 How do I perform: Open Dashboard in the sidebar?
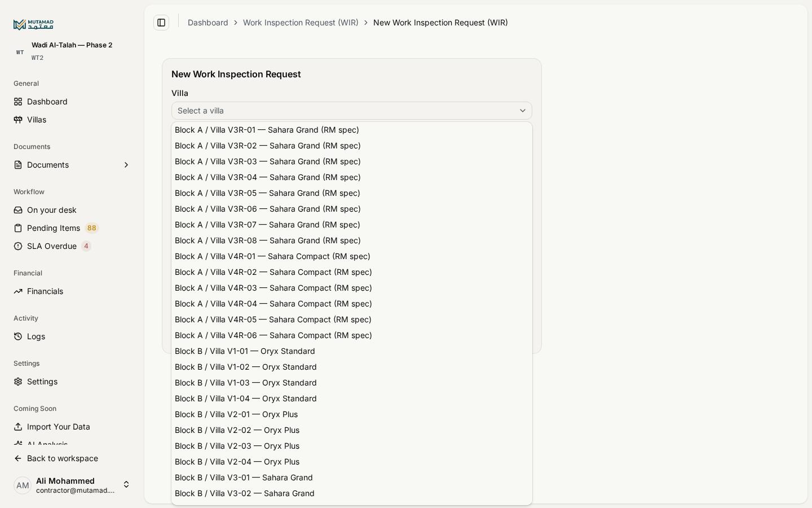click(x=72, y=102)
